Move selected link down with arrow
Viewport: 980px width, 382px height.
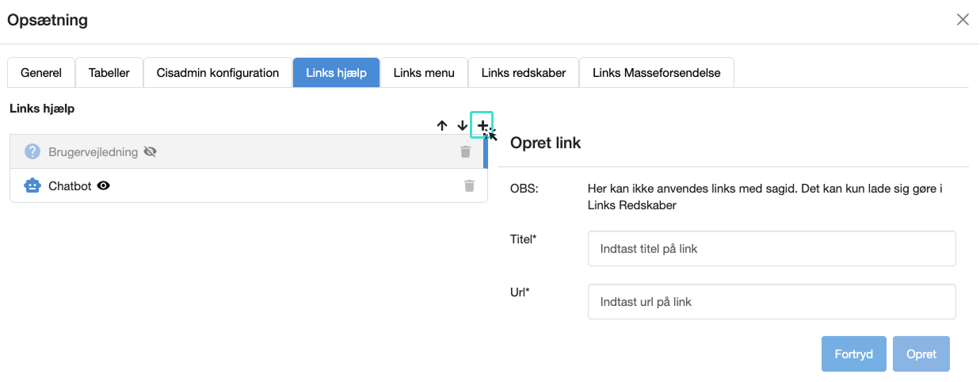463,126
